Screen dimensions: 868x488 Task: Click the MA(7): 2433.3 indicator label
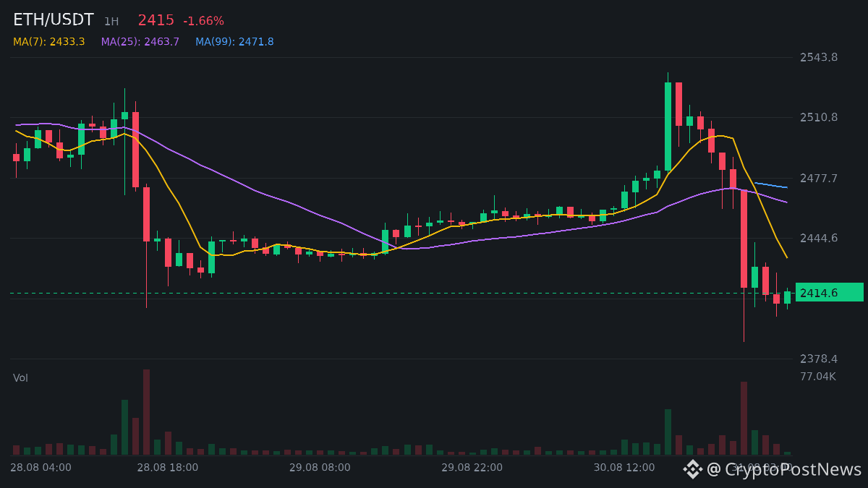pos(49,42)
